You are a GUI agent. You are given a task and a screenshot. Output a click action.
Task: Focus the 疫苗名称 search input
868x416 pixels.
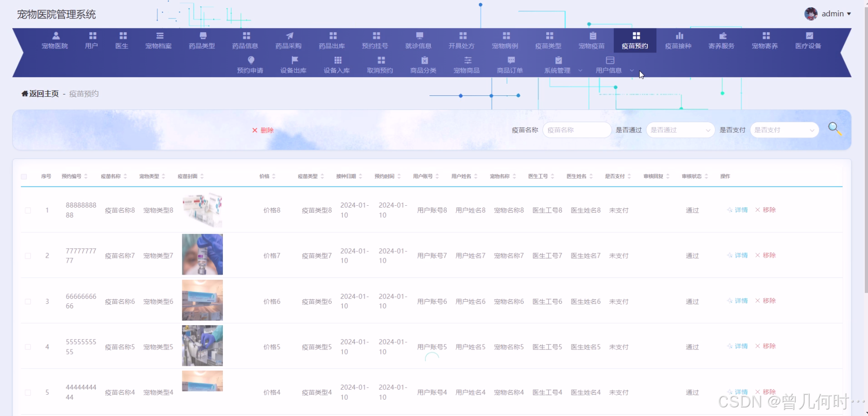pyautogui.click(x=577, y=130)
